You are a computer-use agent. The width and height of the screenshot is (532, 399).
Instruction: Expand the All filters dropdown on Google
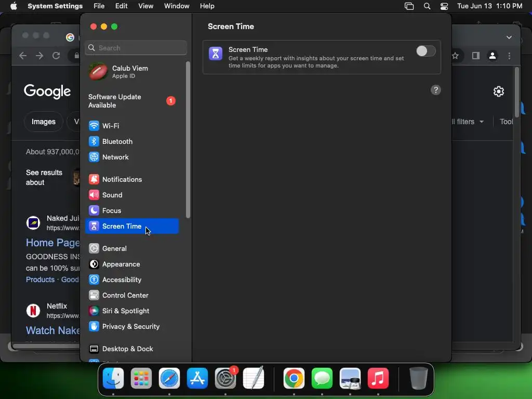pos(468,122)
